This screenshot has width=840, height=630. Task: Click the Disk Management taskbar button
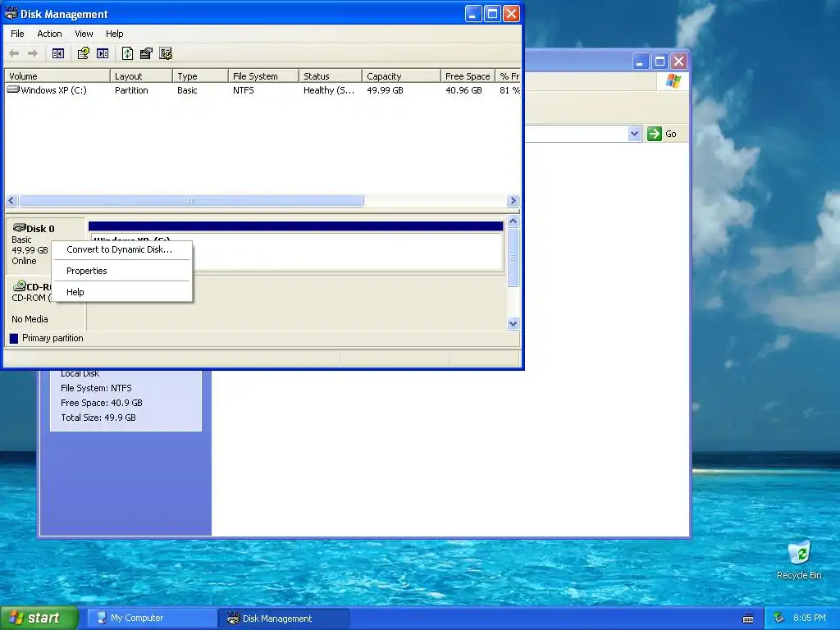284,619
